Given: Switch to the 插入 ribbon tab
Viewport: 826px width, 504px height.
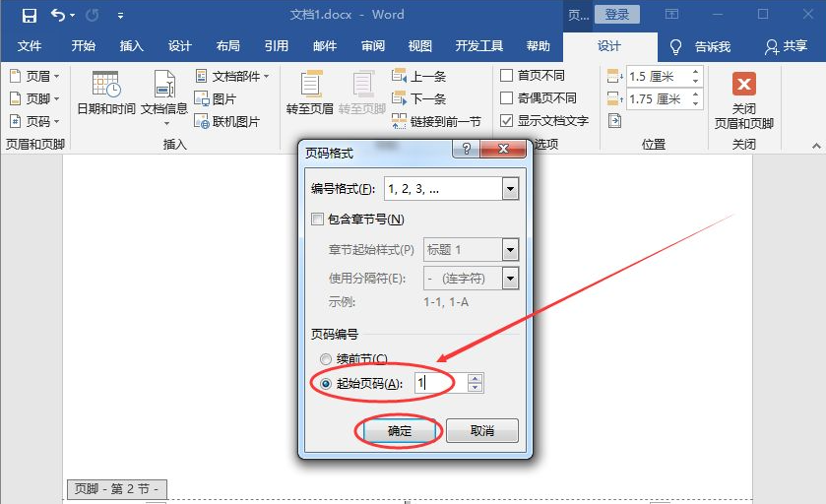Looking at the screenshot, I should tap(131, 46).
